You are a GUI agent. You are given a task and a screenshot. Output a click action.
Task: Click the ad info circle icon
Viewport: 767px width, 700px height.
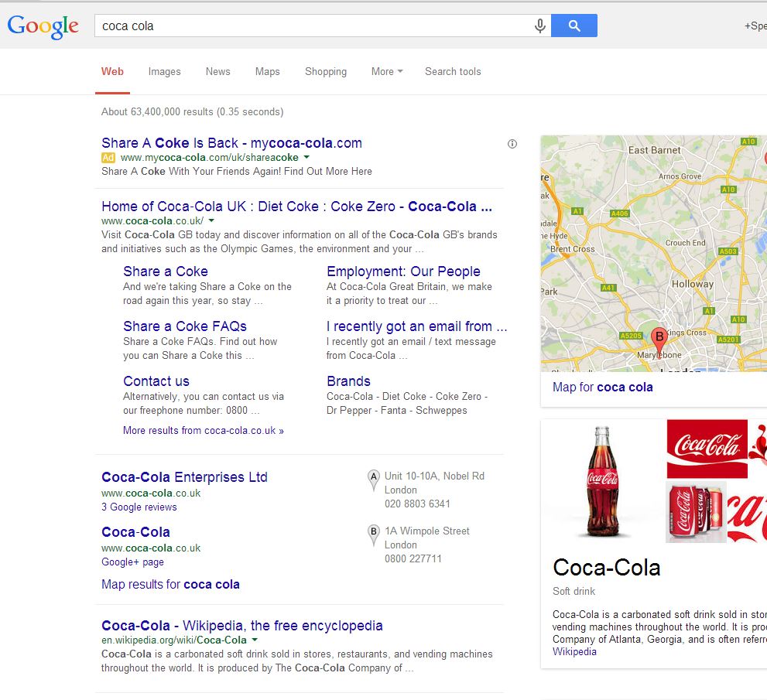(x=512, y=144)
